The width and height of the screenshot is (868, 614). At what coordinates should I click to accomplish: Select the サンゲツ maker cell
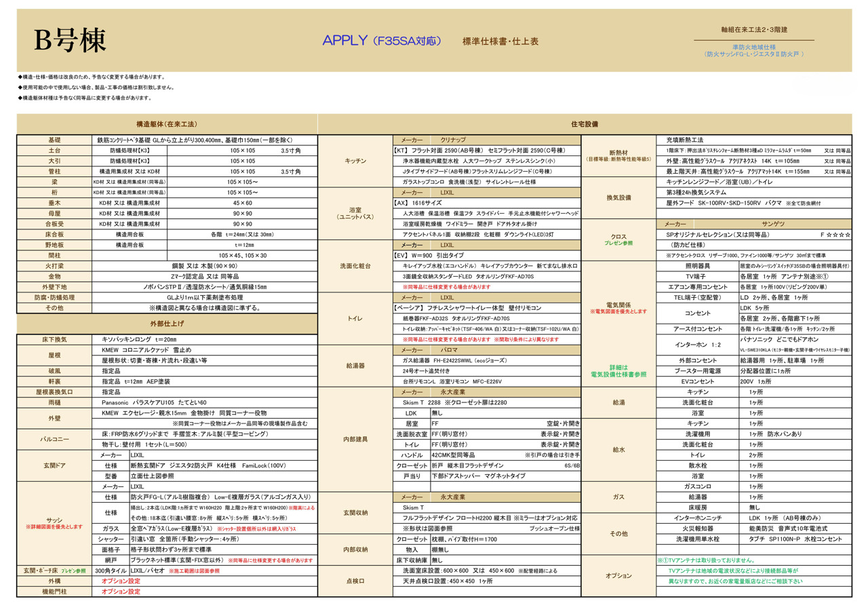[x=772, y=223]
